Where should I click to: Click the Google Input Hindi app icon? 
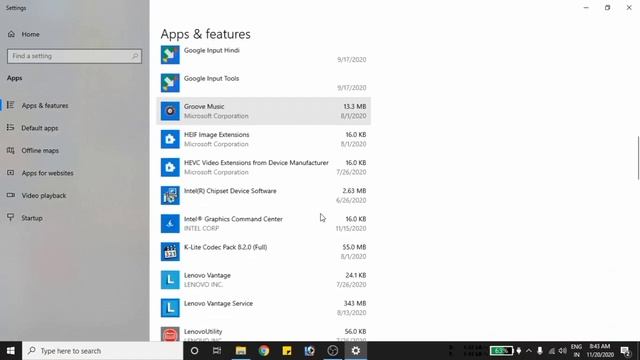point(170,55)
